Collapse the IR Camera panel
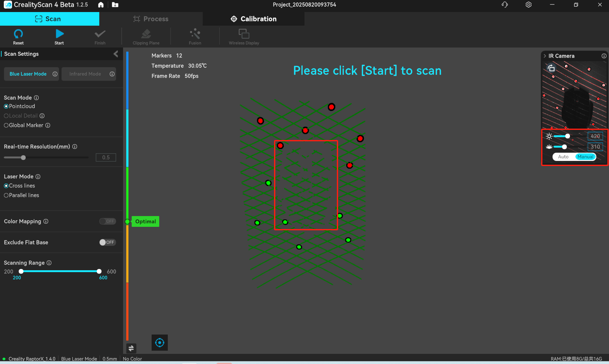 [x=545, y=56]
